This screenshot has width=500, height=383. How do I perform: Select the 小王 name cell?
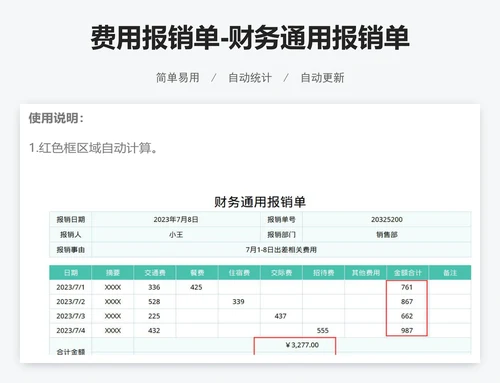(176, 235)
